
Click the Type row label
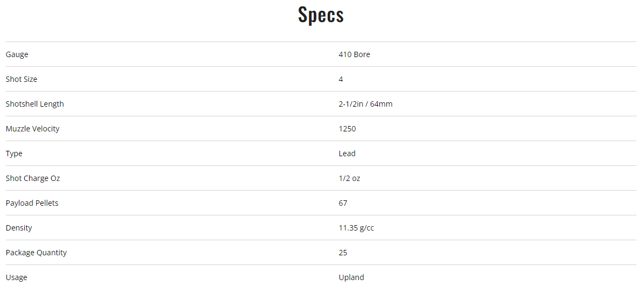tap(14, 154)
